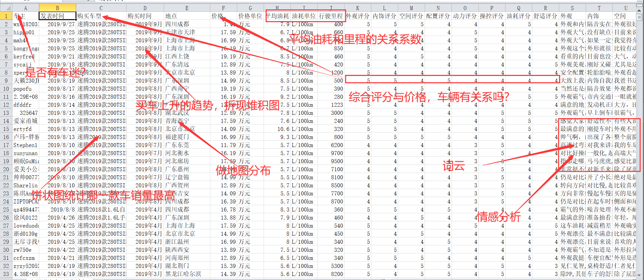The width and height of the screenshot is (644, 280).
Task: Click the fuel consumption cell 9.3
Action: point(277,137)
